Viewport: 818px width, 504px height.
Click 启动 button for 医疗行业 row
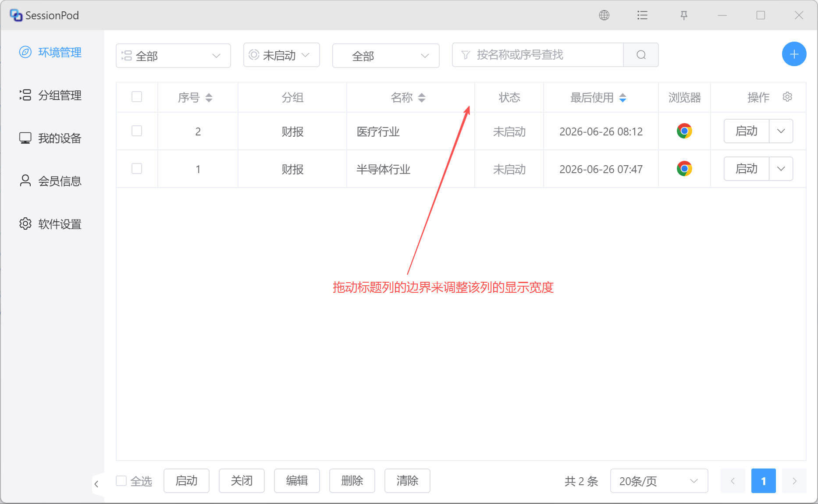click(x=746, y=131)
